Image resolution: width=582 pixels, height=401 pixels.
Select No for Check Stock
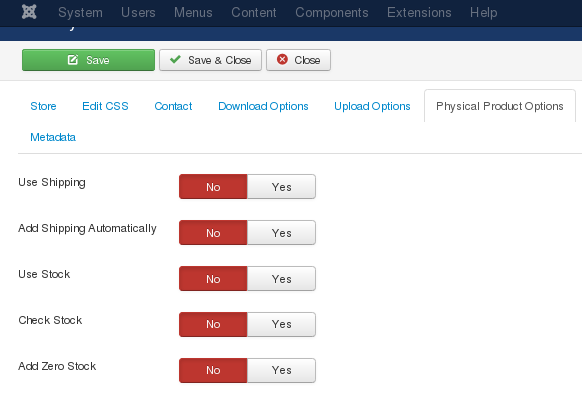(213, 325)
